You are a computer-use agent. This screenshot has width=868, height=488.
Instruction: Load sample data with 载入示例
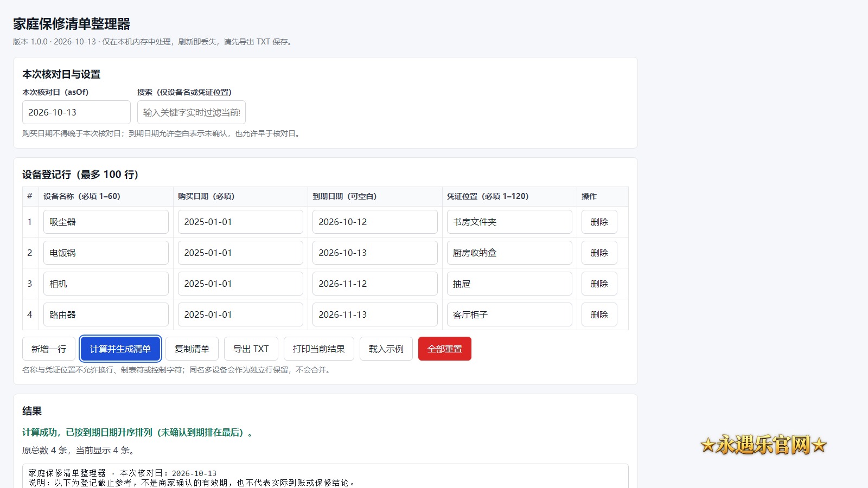pos(386,349)
